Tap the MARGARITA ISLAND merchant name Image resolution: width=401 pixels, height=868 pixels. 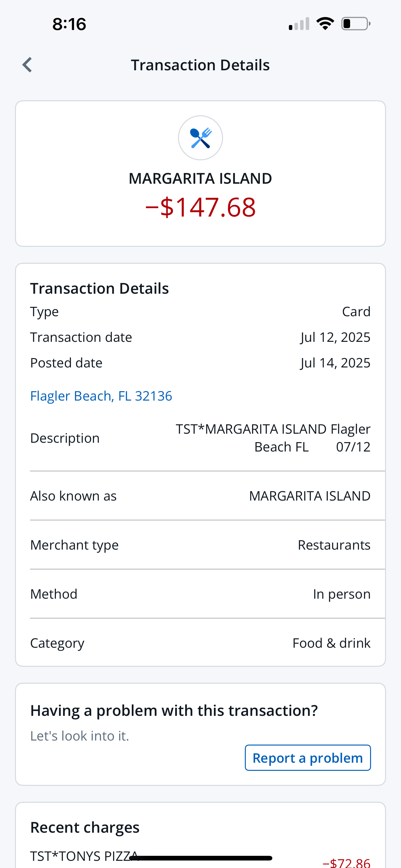[x=200, y=179]
